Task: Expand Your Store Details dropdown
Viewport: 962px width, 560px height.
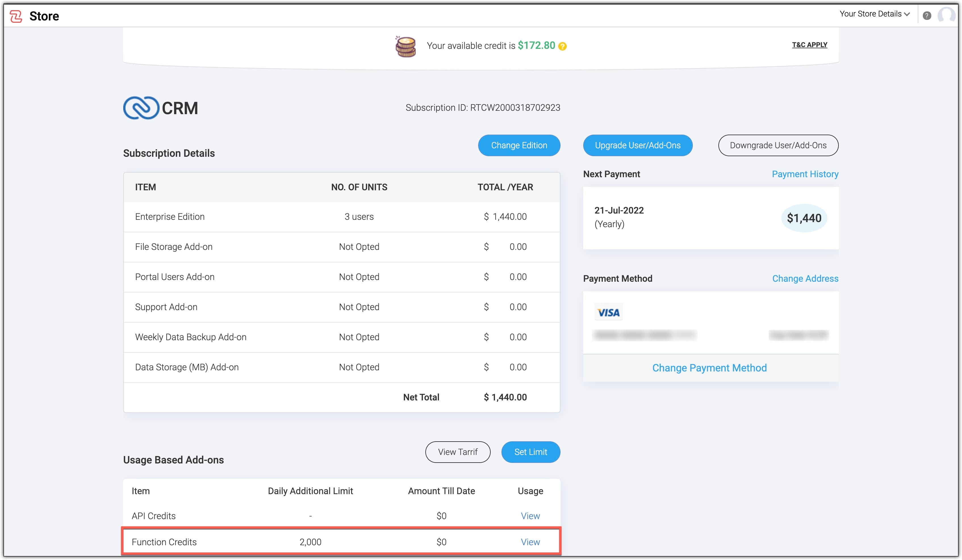Action: (x=874, y=14)
